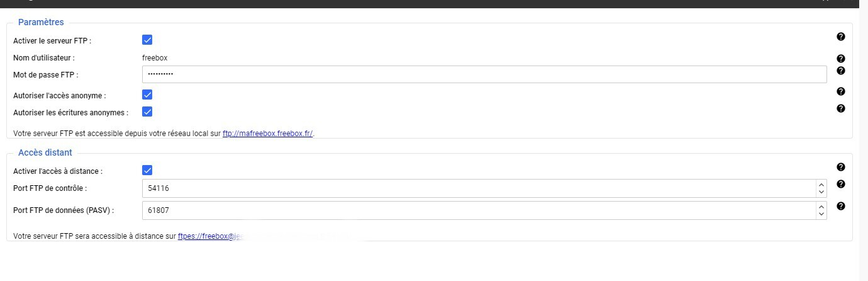Toggle Activer l'accès à distance checkbox

147,170
